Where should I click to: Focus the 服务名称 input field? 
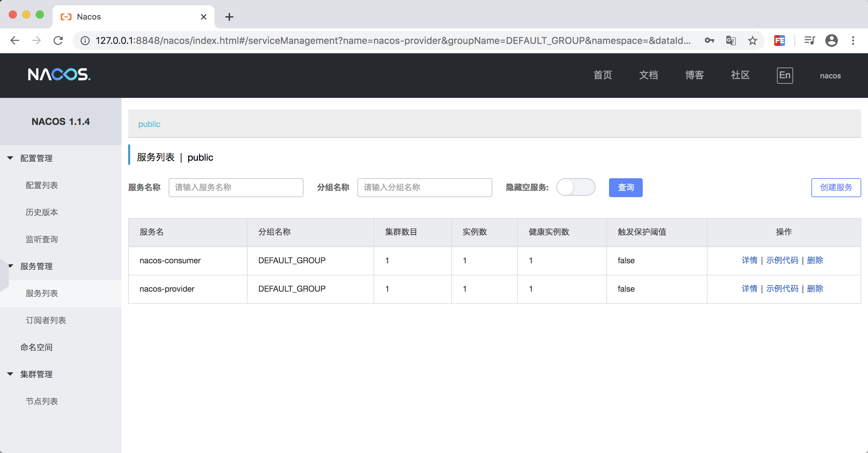pos(236,187)
